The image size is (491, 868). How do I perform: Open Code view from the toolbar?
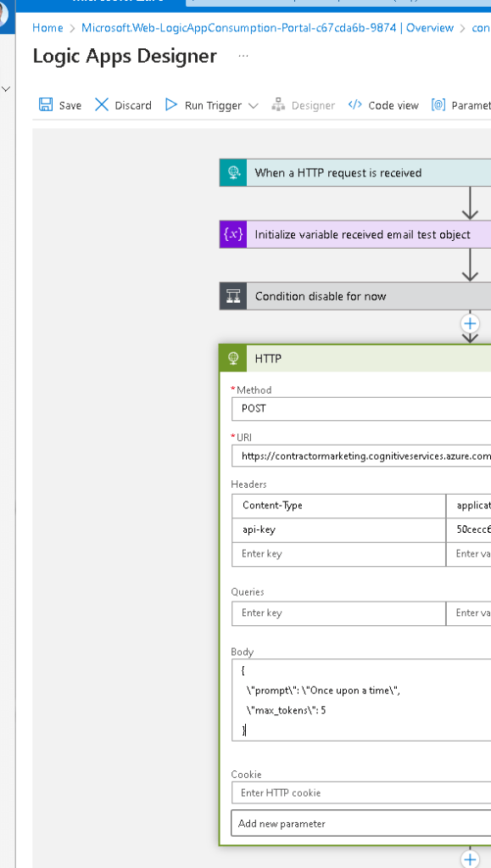(383, 105)
